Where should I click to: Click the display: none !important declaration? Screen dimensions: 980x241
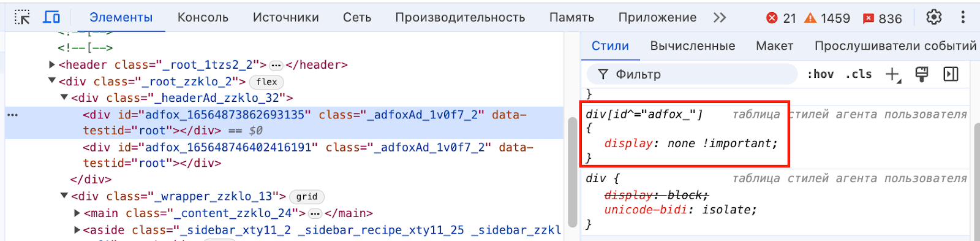tap(691, 143)
